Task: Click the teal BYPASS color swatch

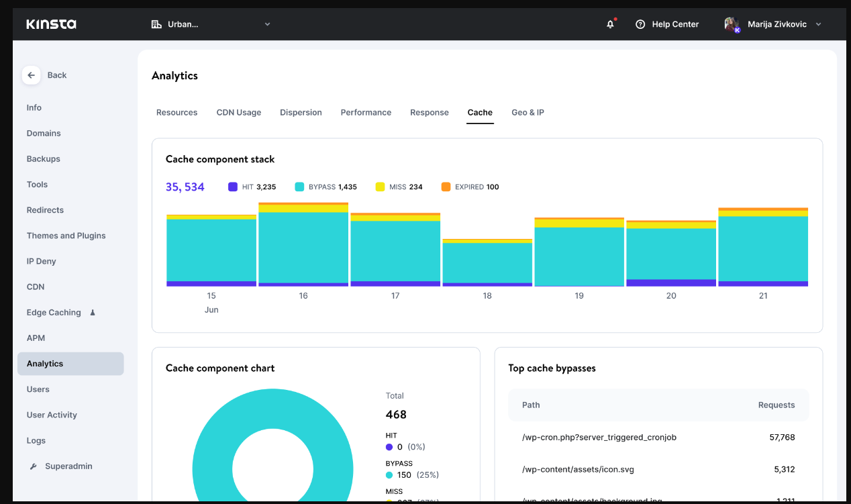Action: click(298, 187)
